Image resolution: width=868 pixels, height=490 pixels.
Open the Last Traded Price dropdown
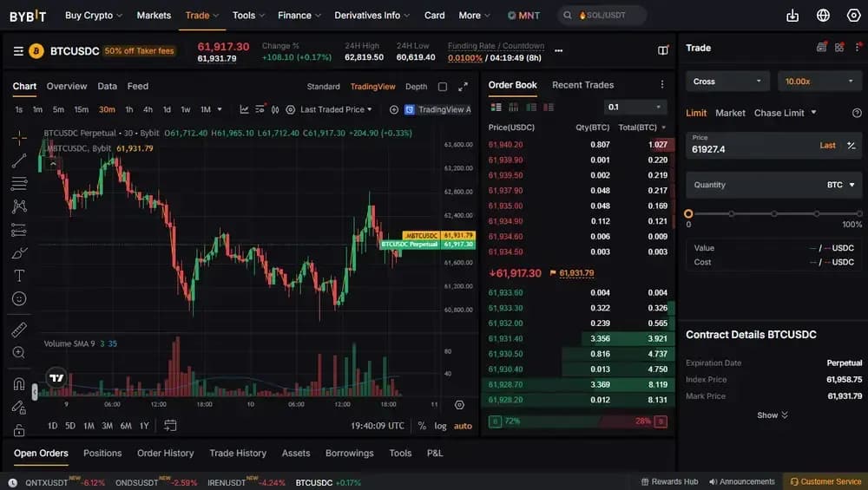[x=336, y=109]
